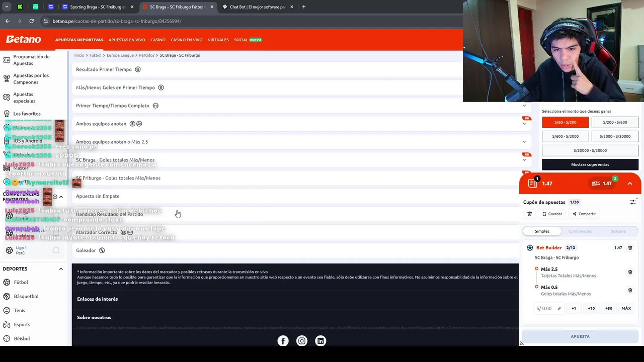Click football icon next to Liga 1 Perú

(x=9, y=250)
